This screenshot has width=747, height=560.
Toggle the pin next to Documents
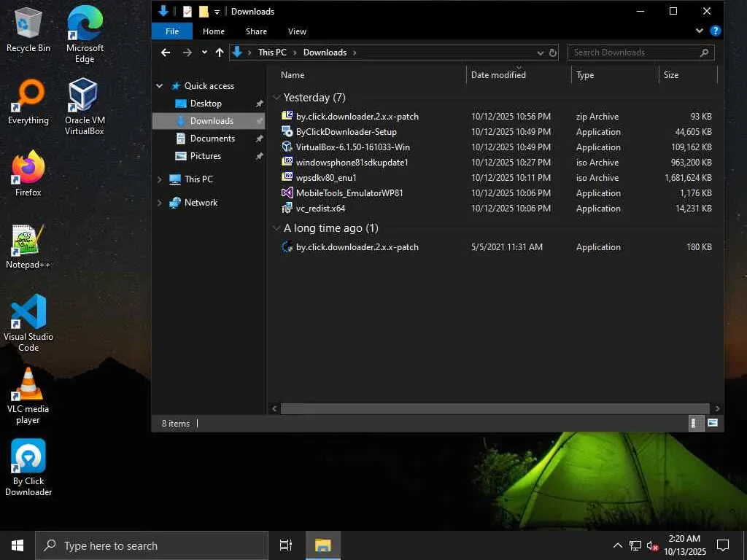[x=259, y=139]
